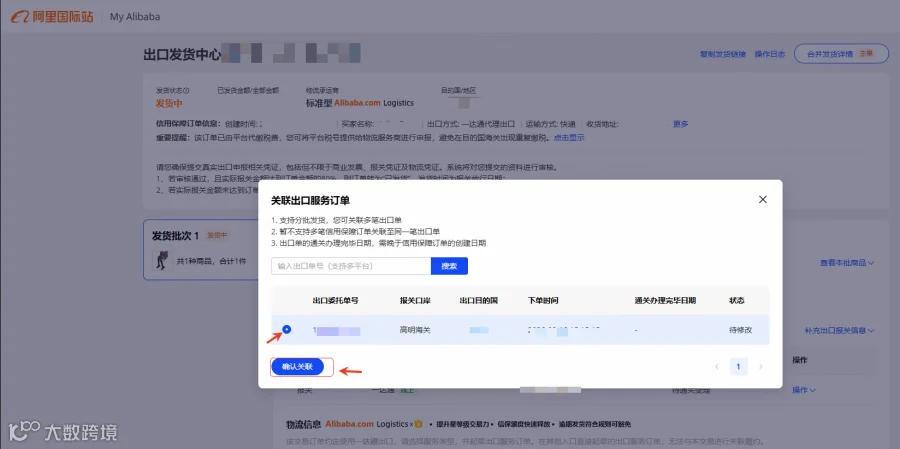Select the radio button for 高明海关 order

[x=287, y=330]
